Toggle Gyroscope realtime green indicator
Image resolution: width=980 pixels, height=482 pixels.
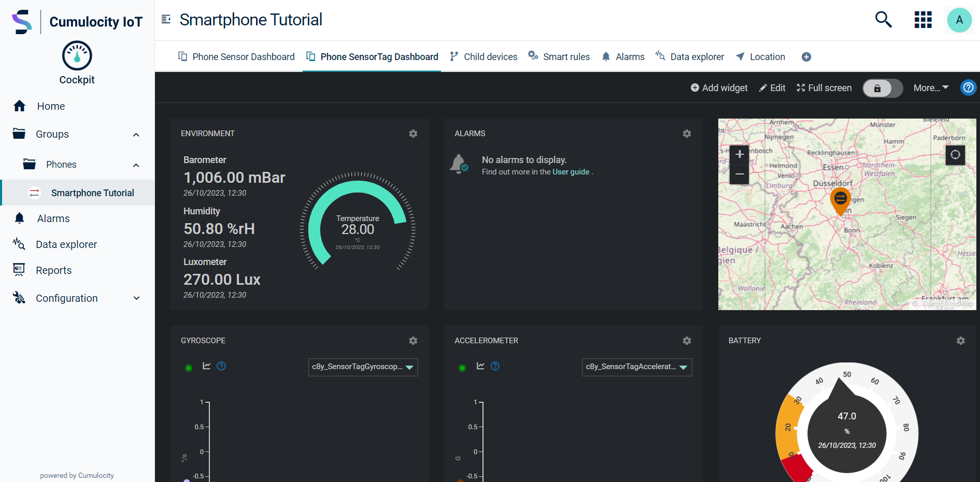click(189, 368)
